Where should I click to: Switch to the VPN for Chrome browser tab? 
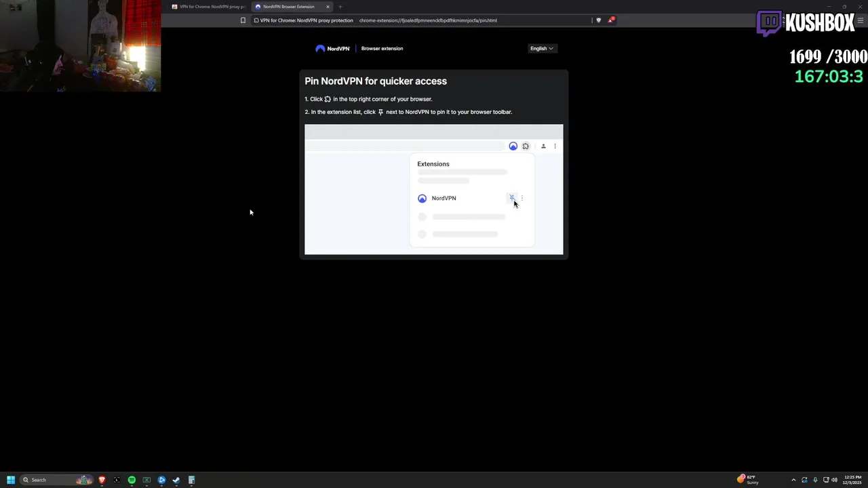tap(208, 7)
